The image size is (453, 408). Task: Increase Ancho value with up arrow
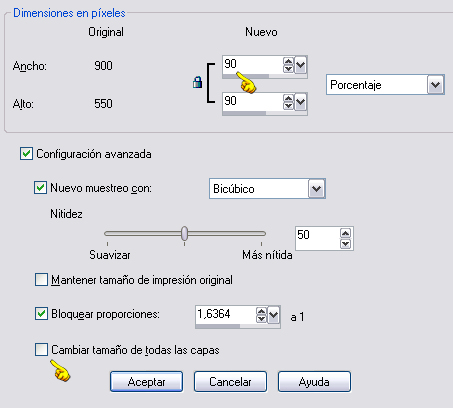click(x=288, y=61)
